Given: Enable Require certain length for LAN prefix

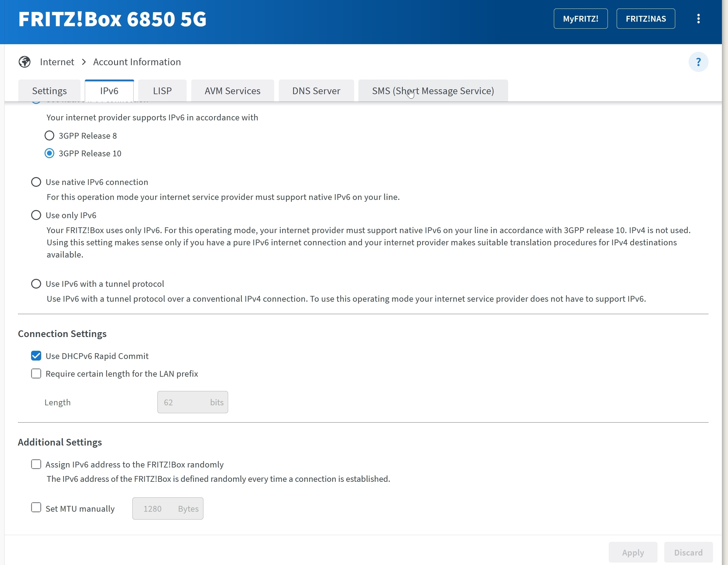Looking at the screenshot, I should [36, 373].
